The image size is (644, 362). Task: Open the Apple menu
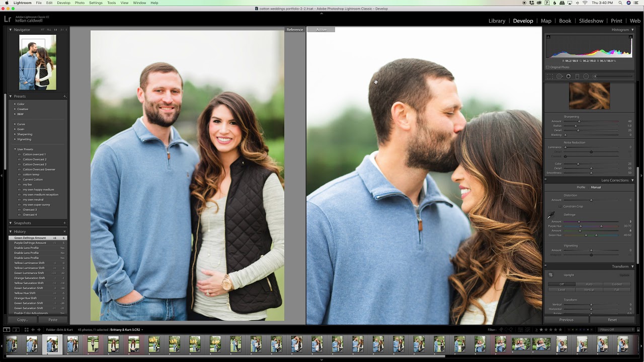coord(7,3)
